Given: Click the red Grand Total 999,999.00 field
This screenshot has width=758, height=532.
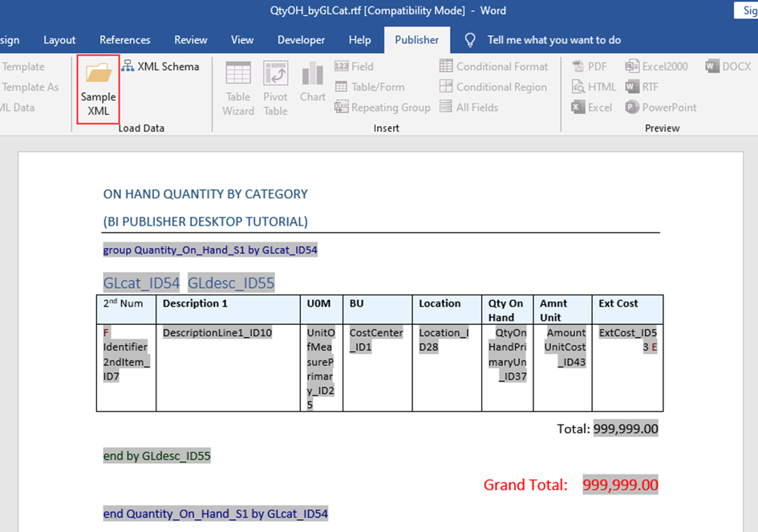Looking at the screenshot, I should pyautogui.click(x=620, y=485).
